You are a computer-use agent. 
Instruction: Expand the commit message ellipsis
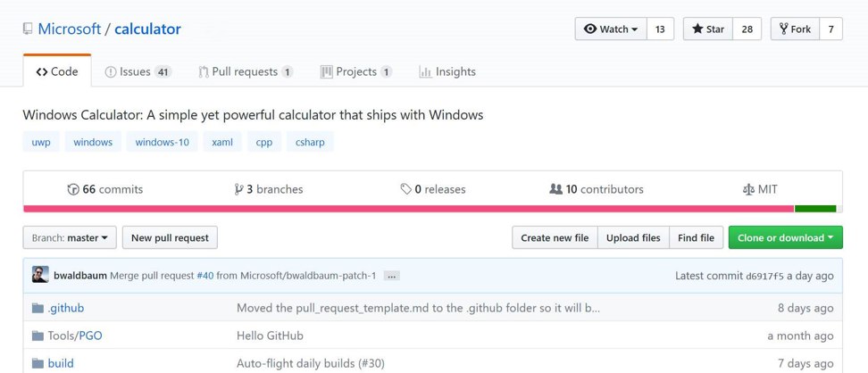point(391,276)
